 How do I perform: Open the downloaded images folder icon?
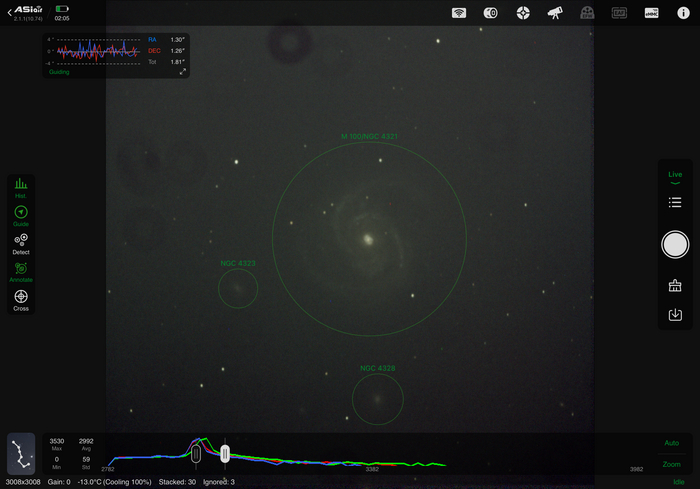[x=675, y=315]
